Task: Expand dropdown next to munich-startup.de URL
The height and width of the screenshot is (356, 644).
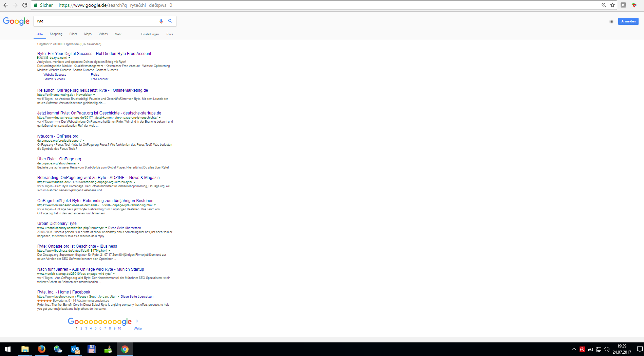Action: [x=114, y=274]
